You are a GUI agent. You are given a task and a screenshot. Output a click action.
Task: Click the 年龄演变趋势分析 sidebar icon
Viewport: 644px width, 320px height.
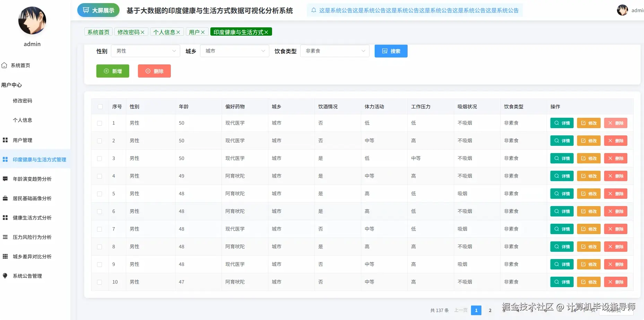(x=5, y=179)
